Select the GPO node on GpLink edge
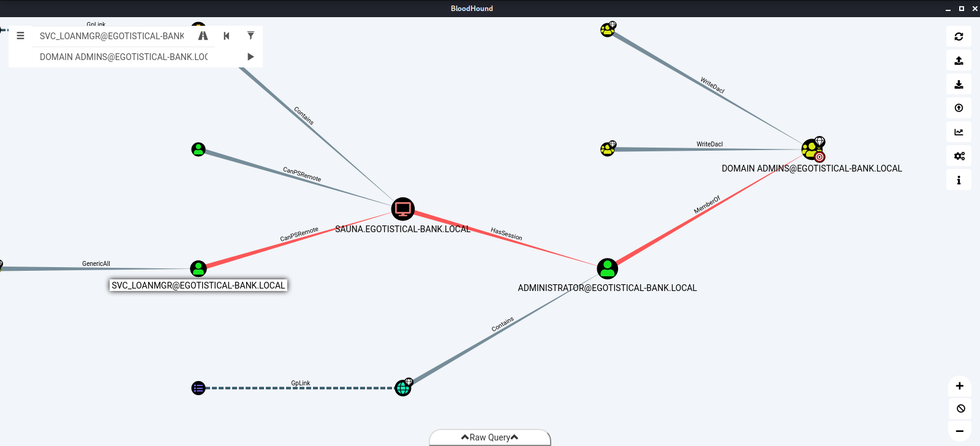 (x=198, y=388)
